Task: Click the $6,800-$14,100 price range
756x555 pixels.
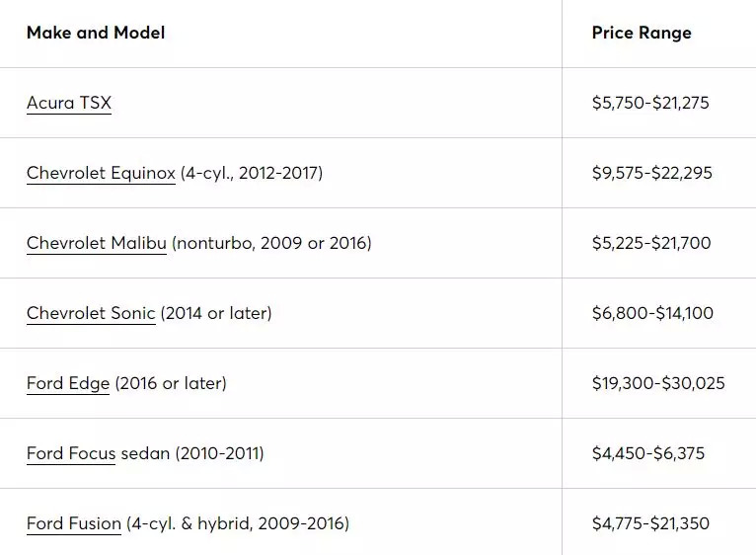Action: pyautogui.click(x=652, y=313)
